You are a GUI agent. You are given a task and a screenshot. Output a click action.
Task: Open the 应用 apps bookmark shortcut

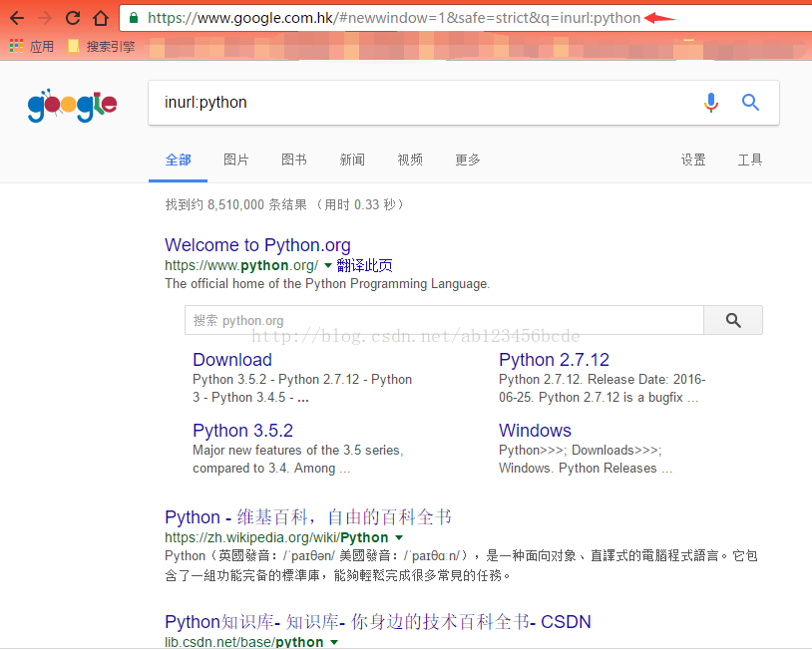point(32,47)
